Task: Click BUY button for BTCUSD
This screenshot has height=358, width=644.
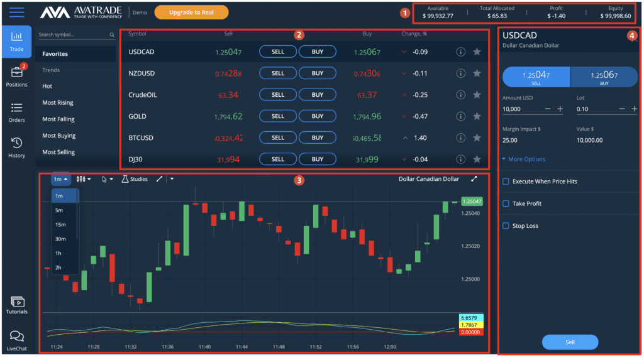Action: tap(318, 138)
